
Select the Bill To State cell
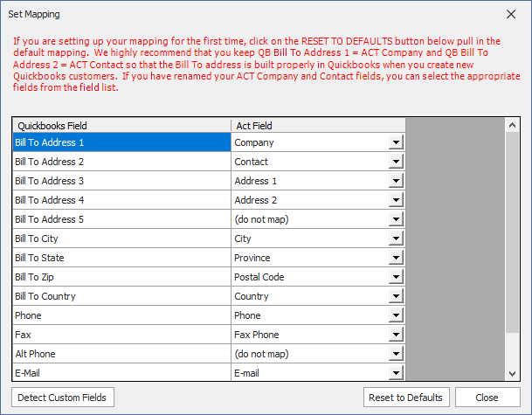[x=121, y=258]
